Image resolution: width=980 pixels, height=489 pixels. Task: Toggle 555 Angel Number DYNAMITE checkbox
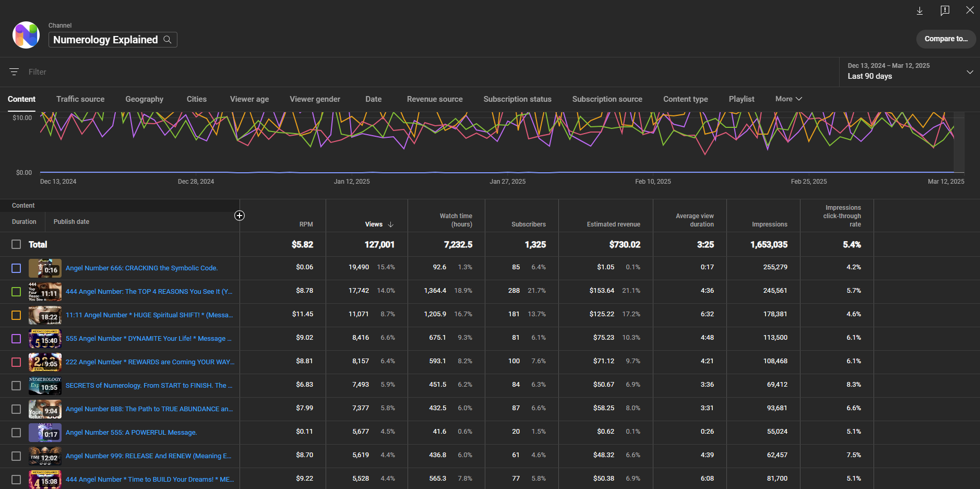click(x=16, y=339)
